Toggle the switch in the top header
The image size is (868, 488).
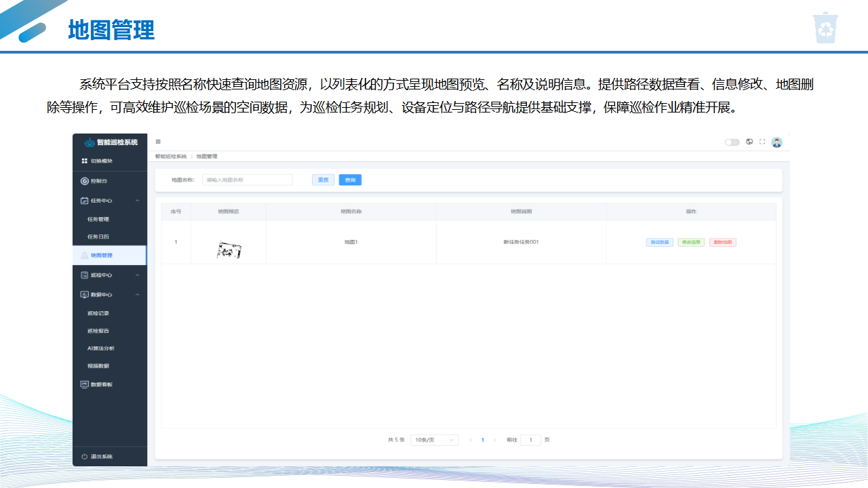732,142
